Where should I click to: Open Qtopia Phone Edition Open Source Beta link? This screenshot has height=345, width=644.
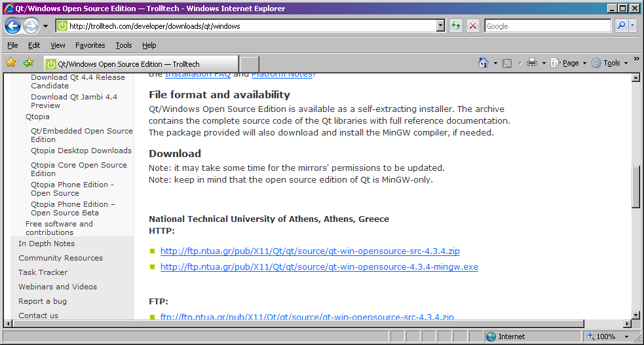point(73,208)
